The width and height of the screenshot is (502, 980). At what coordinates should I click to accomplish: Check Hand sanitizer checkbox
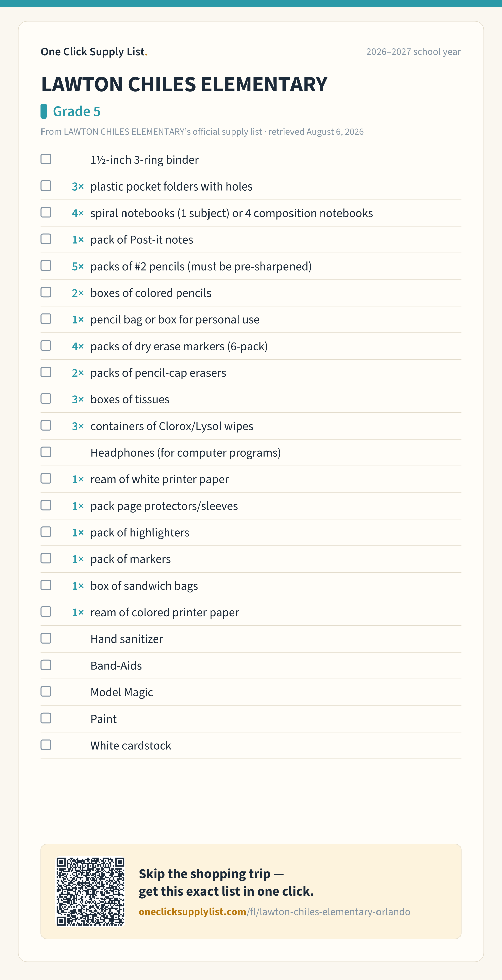(x=46, y=638)
